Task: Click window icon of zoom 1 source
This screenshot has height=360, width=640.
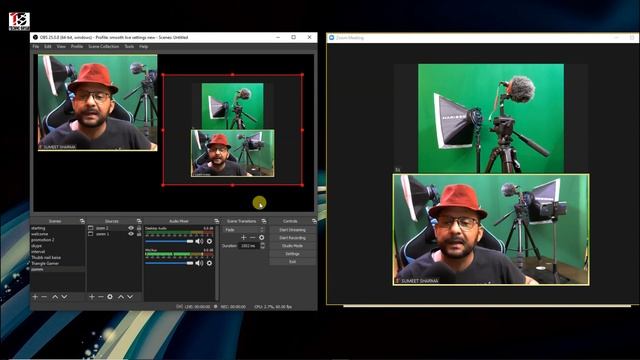Action: (x=91, y=234)
